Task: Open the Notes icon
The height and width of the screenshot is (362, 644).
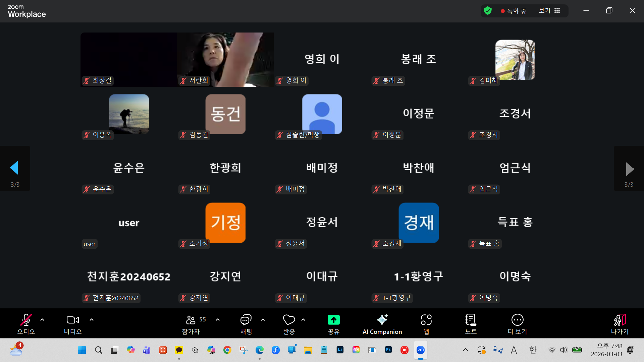Action: coord(471,320)
